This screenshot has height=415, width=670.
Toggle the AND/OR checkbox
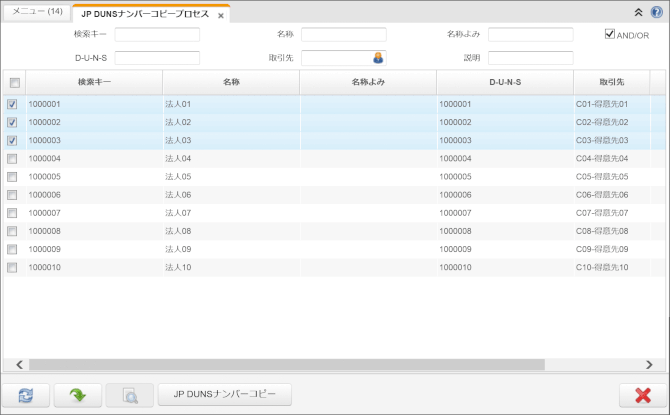click(x=610, y=34)
